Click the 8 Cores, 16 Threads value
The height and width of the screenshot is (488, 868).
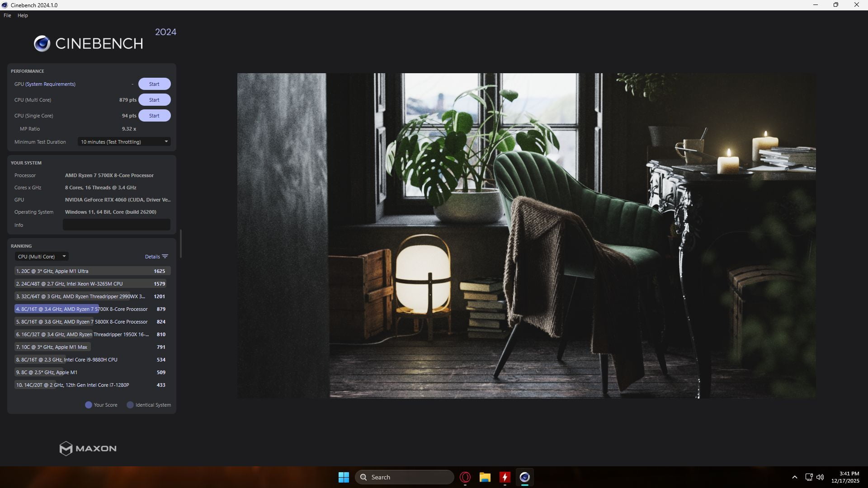click(x=100, y=188)
